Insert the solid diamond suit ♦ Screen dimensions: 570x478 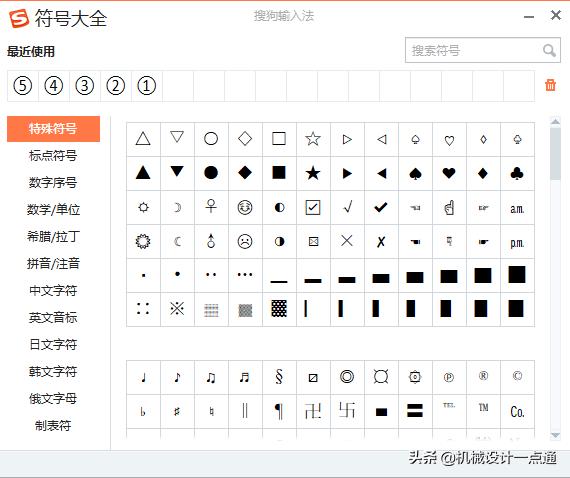coord(483,173)
